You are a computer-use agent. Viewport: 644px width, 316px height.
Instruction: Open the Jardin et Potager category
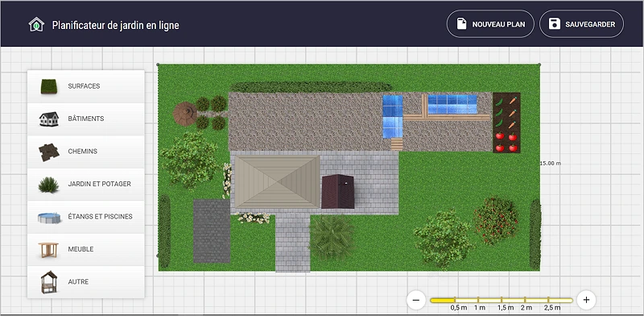point(86,184)
